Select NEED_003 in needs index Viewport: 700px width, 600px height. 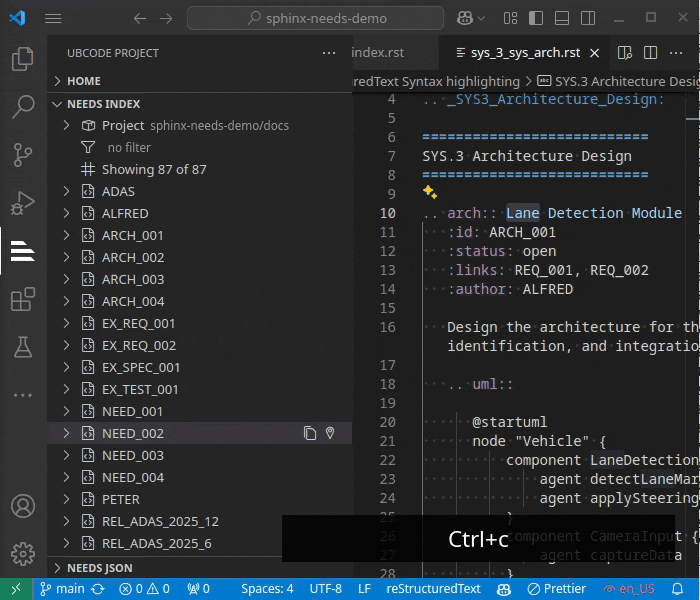click(200, 455)
